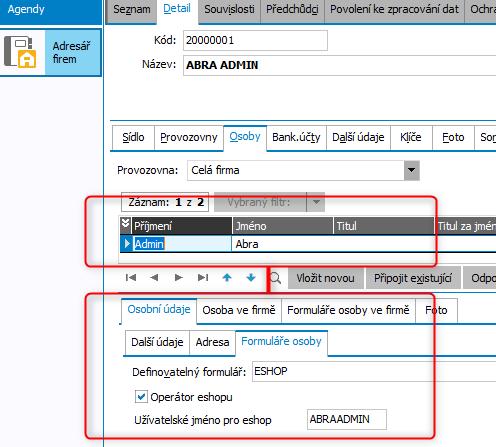Select the Formuláře osoby sub-tab
This screenshot has width=496, height=447.
tap(281, 342)
